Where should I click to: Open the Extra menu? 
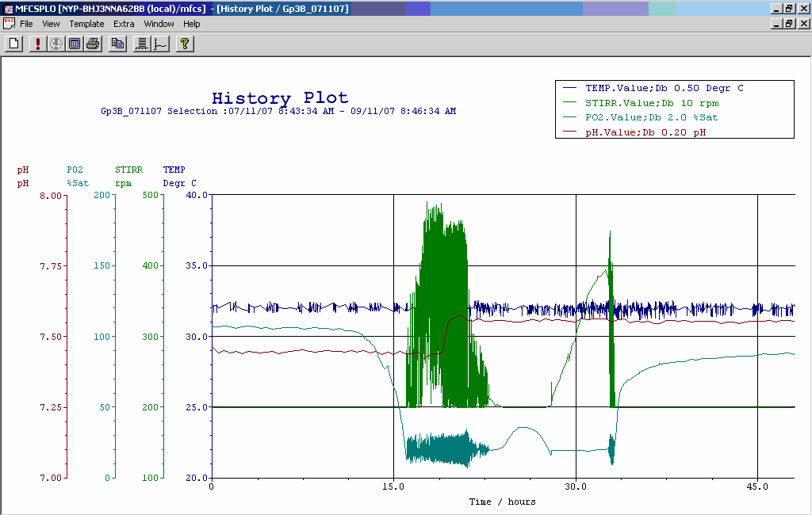124,24
